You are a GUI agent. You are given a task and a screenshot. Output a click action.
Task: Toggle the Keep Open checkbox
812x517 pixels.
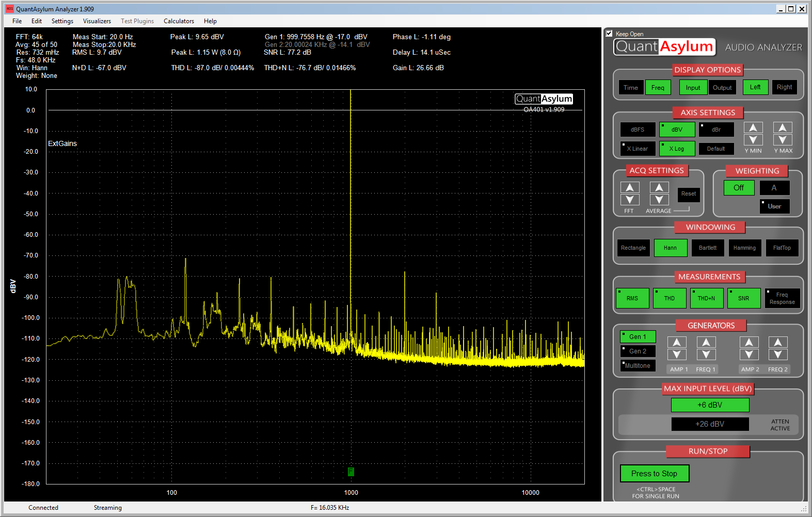609,34
